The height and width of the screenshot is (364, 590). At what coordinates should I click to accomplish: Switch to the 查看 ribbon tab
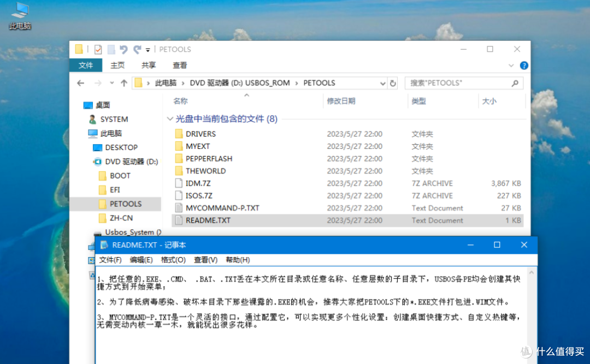(180, 65)
